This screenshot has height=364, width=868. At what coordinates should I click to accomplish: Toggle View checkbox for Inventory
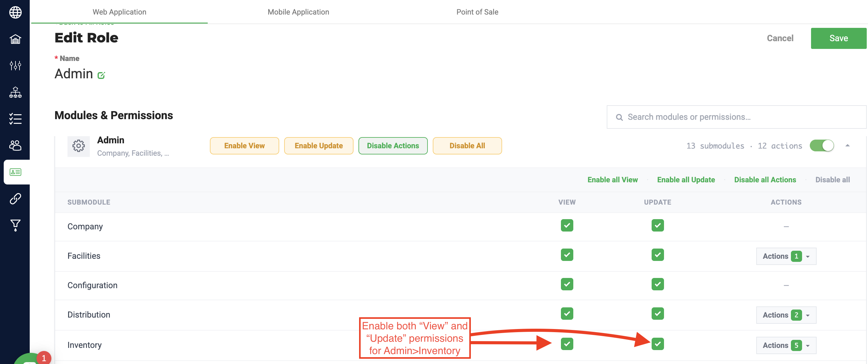pos(567,344)
